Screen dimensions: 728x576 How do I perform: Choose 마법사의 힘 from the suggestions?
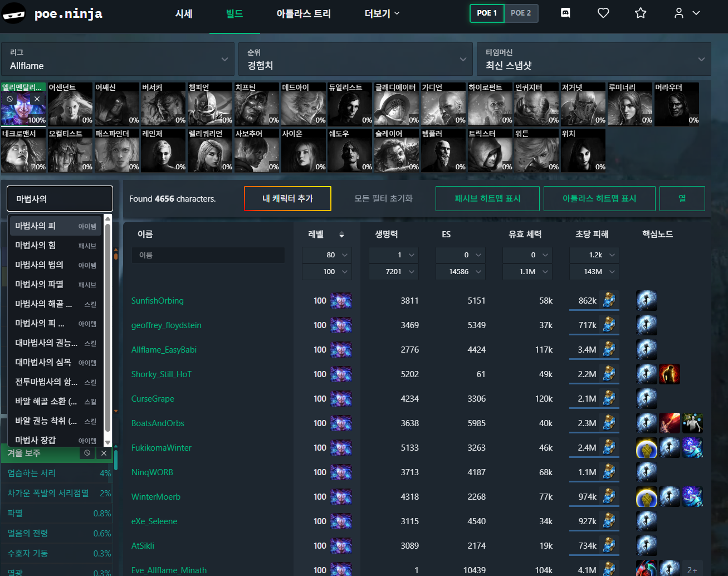(56, 246)
